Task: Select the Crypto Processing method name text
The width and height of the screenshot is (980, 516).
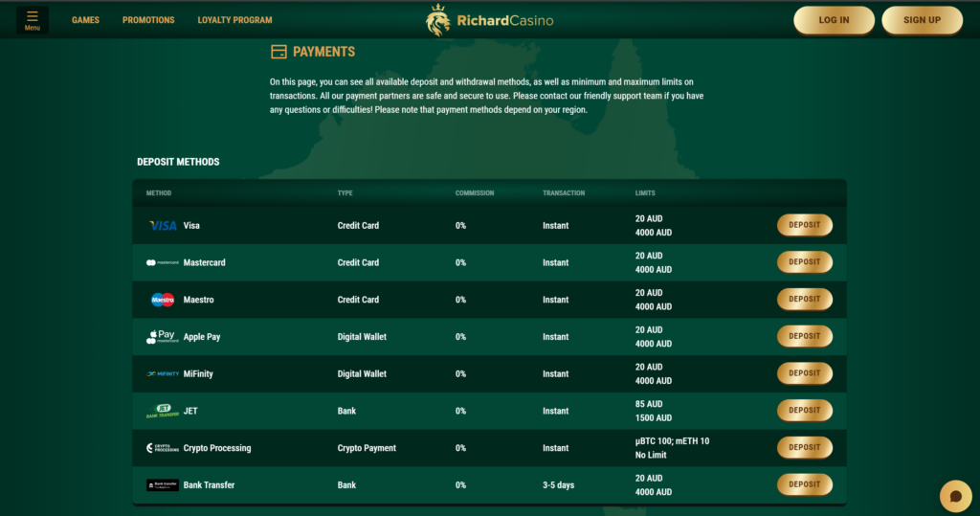Action: coord(217,448)
